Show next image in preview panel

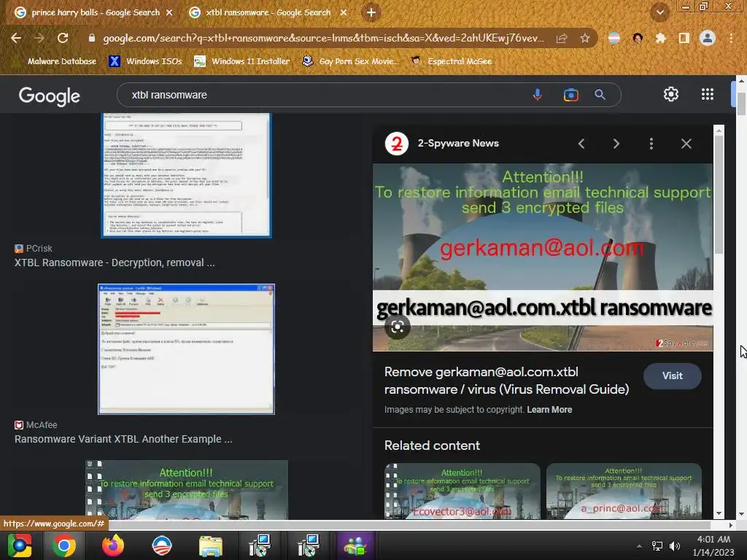(616, 144)
